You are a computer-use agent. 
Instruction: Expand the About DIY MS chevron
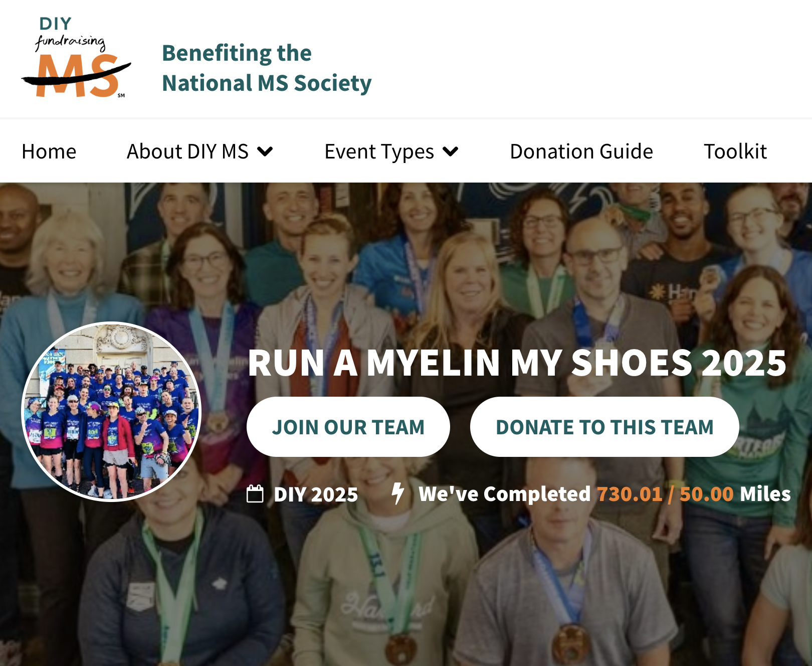click(x=265, y=151)
